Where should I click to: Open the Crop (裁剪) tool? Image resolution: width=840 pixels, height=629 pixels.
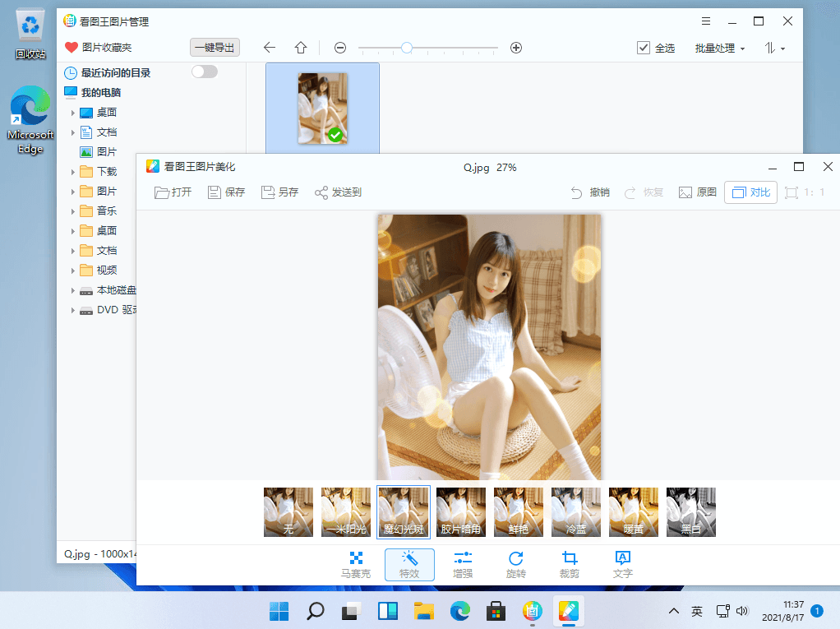pos(570,565)
